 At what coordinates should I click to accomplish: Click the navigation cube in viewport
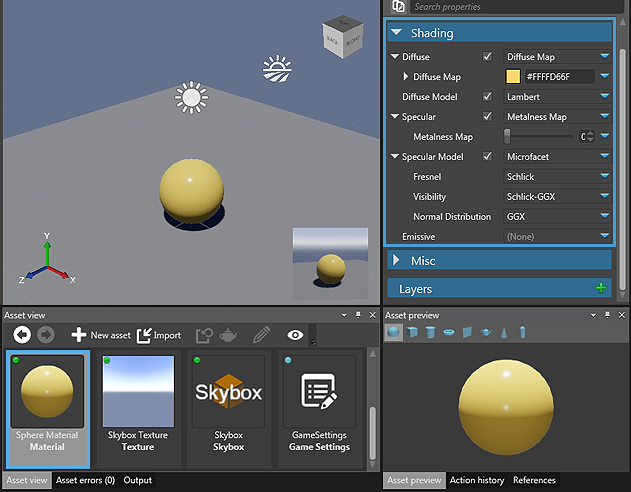[343, 38]
